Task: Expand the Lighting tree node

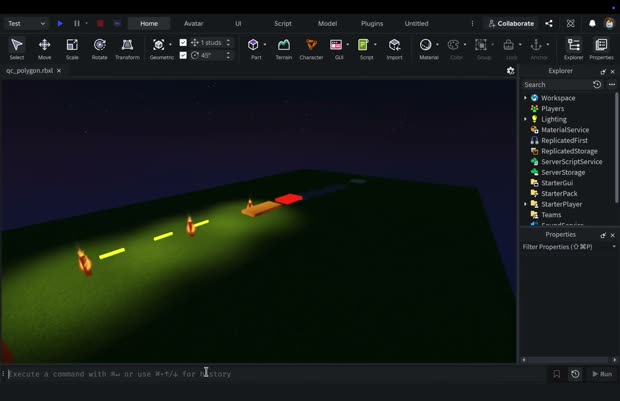Action: pos(525,119)
